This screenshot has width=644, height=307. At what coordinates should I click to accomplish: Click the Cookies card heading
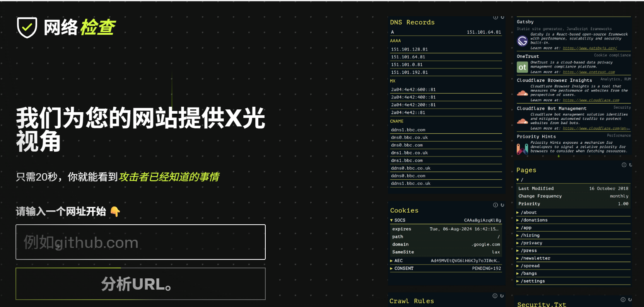[x=404, y=210]
